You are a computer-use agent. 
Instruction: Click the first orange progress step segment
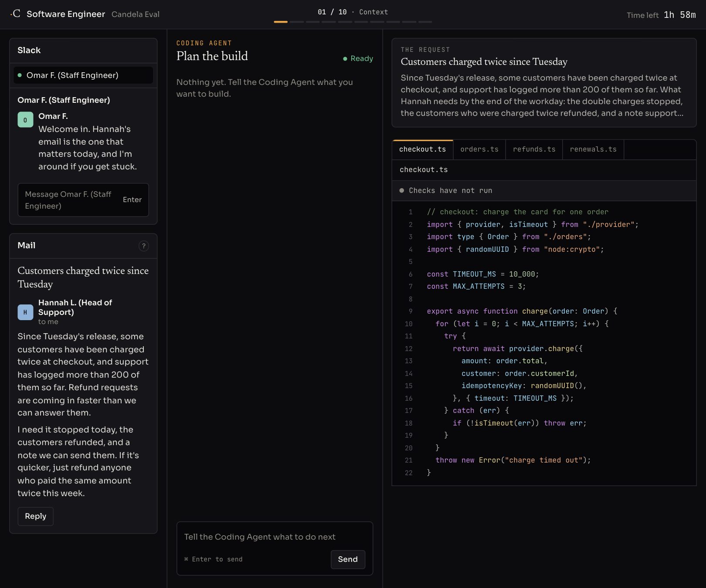pyautogui.click(x=281, y=22)
